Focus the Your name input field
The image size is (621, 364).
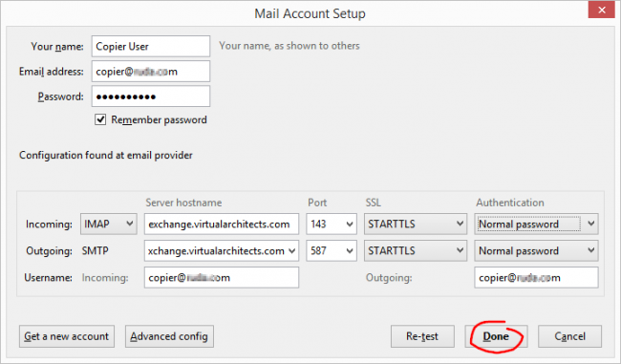[151, 47]
